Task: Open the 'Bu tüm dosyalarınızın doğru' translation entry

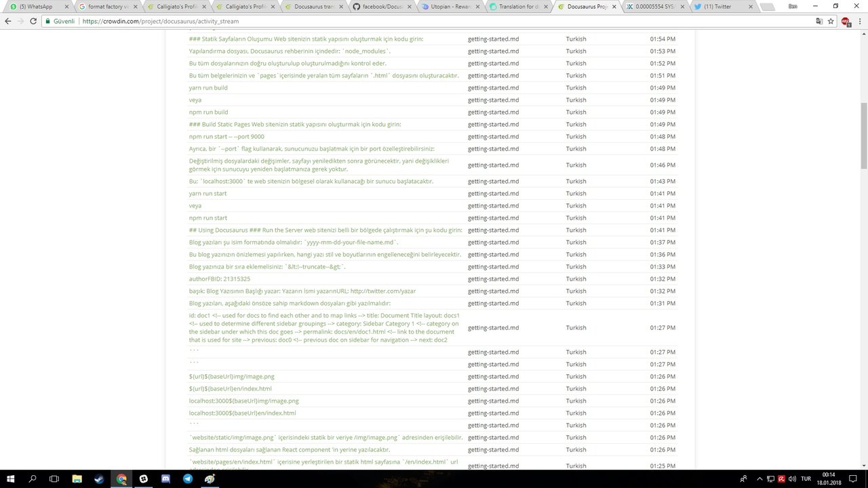Action: pyautogui.click(x=288, y=63)
